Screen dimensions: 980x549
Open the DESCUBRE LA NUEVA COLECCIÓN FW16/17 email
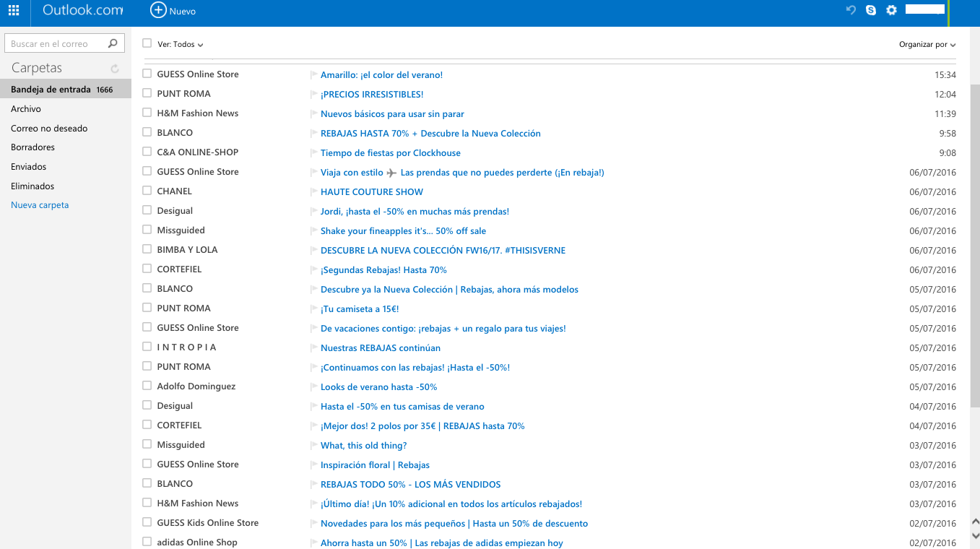click(x=443, y=251)
